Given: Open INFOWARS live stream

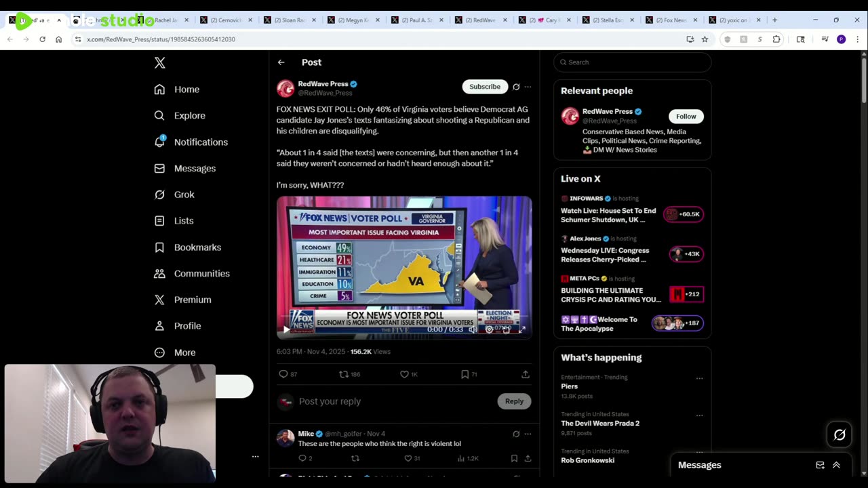Looking at the screenshot, I should coord(632,210).
